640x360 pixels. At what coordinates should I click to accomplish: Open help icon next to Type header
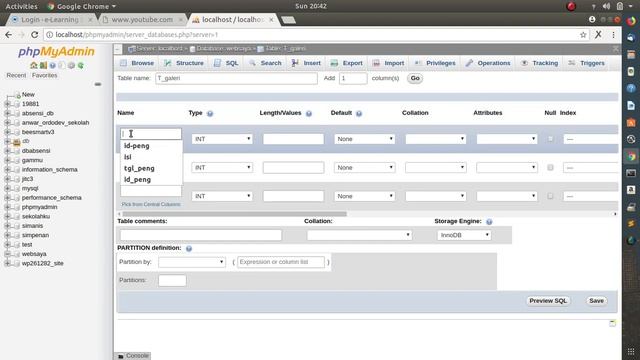[210, 113]
